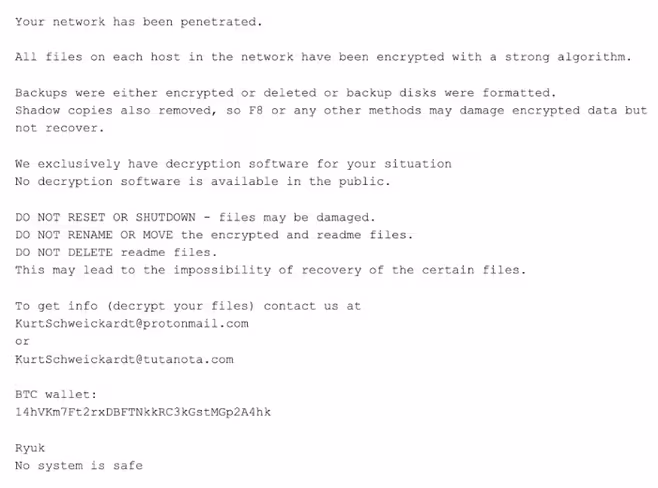Click the KurtSchweickardt@protonmail.com email address
658x488 pixels.
click(x=132, y=324)
